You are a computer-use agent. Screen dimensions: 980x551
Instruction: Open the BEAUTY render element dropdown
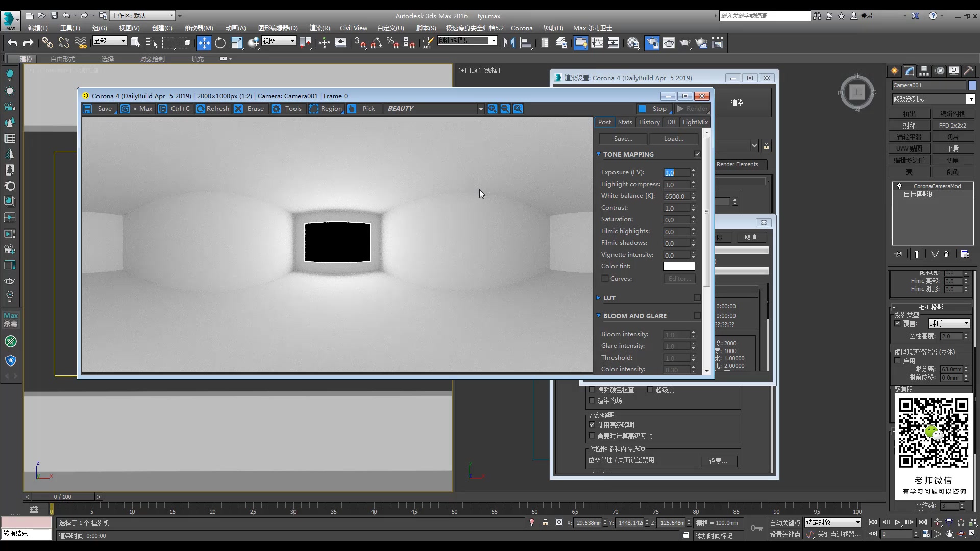coord(480,108)
